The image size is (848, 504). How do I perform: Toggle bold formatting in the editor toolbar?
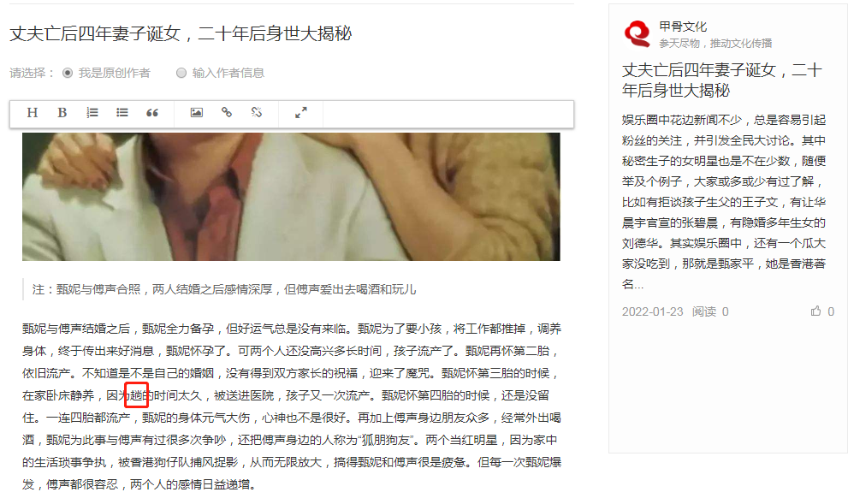pos(62,112)
